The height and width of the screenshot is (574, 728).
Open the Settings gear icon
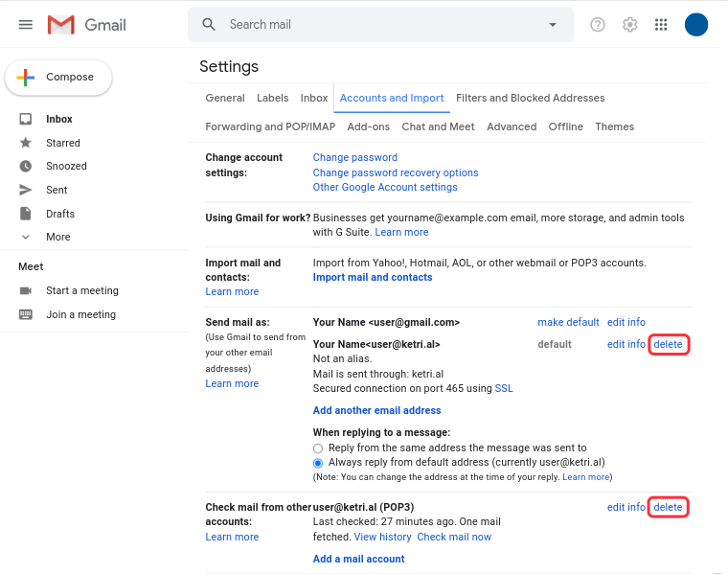tap(629, 25)
